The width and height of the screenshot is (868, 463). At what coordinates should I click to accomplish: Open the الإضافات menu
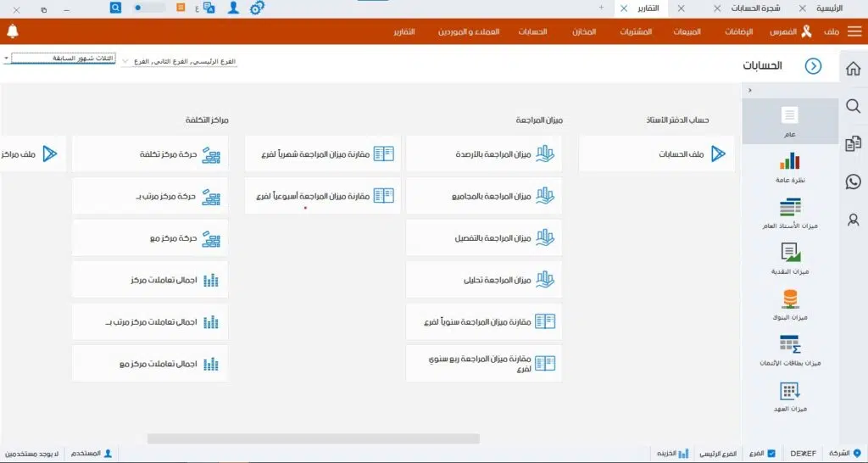click(739, 32)
